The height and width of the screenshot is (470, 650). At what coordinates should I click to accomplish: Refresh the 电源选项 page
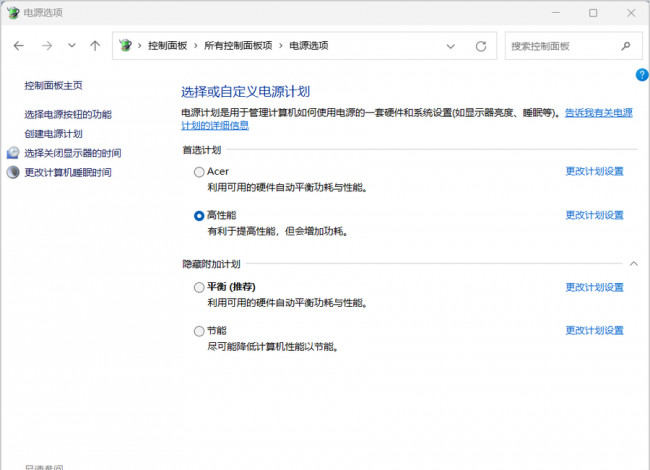[481, 46]
